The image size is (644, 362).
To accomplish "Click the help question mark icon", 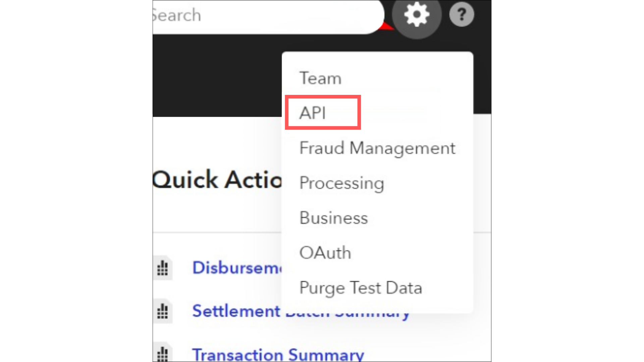I will pos(462,14).
